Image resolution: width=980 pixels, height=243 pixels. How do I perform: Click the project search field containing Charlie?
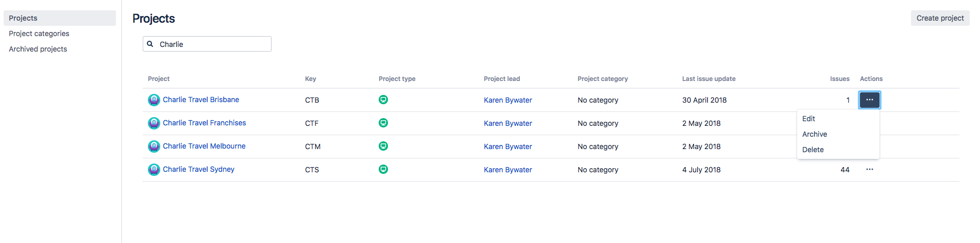212,44
